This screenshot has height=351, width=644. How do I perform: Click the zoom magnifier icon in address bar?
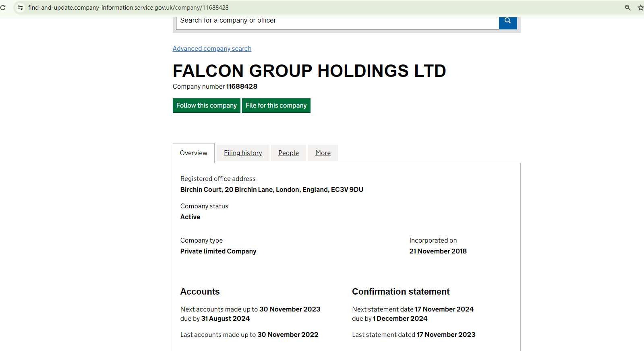point(627,8)
